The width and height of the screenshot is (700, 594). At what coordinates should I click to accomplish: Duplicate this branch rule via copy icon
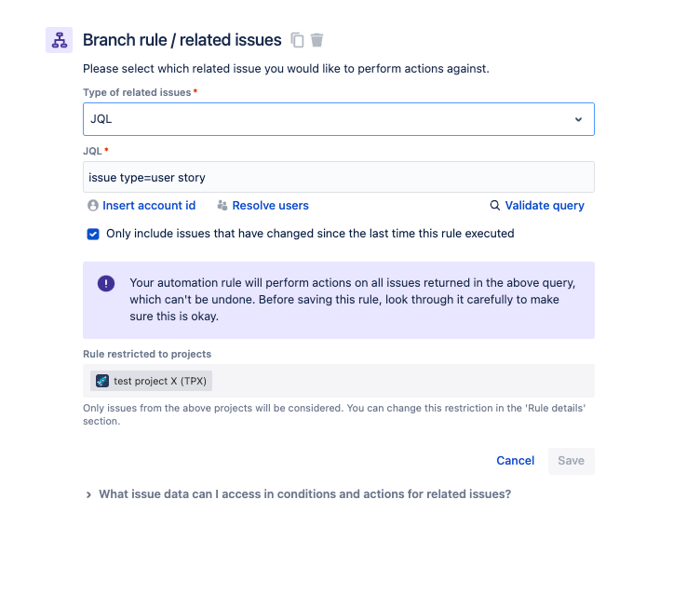pos(297,40)
